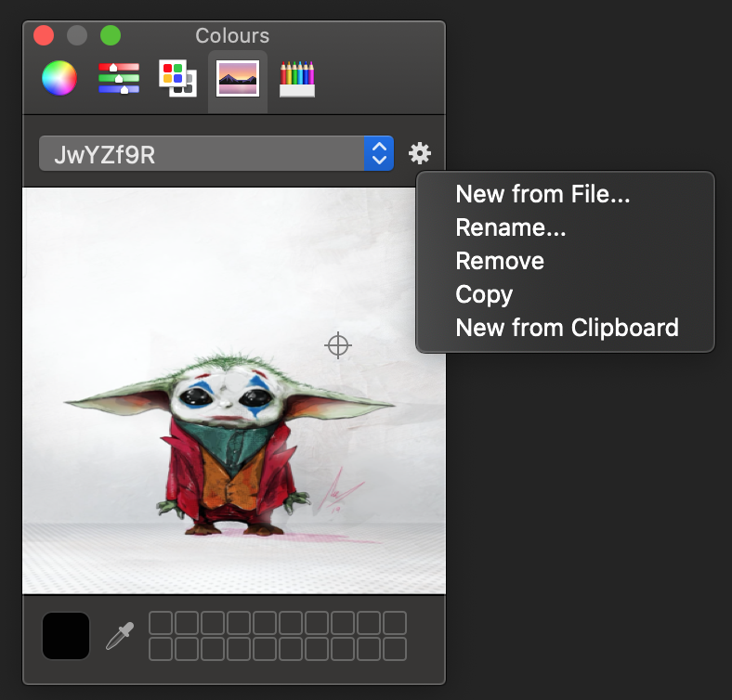Choose New from Clipboard menu item

point(566,328)
